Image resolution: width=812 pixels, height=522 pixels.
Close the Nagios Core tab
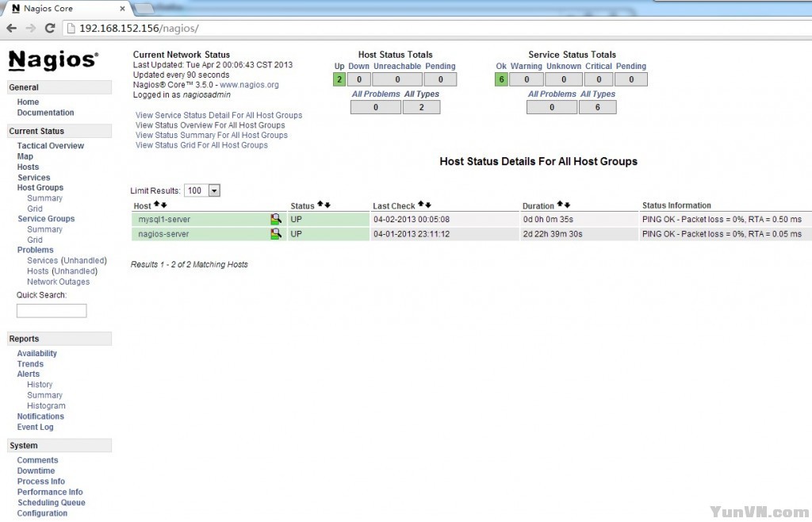(122, 8)
